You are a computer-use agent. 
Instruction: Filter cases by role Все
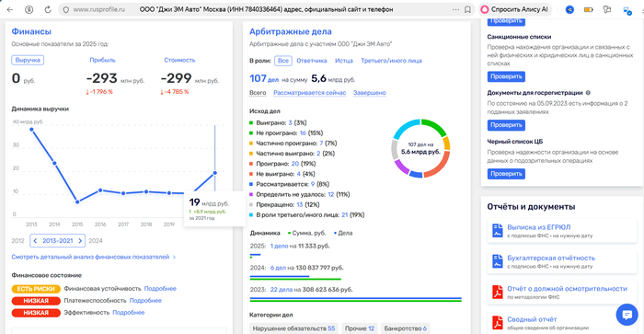[283, 61]
